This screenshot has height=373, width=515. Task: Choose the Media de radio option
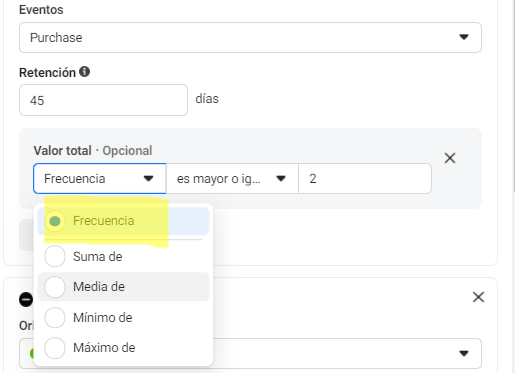pyautogui.click(x=55, y=287)
